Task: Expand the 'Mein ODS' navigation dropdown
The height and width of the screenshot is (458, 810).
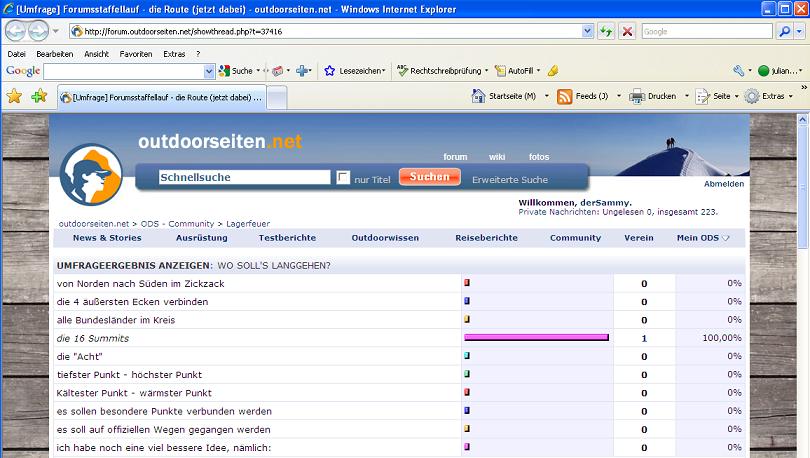Action: 703,238
